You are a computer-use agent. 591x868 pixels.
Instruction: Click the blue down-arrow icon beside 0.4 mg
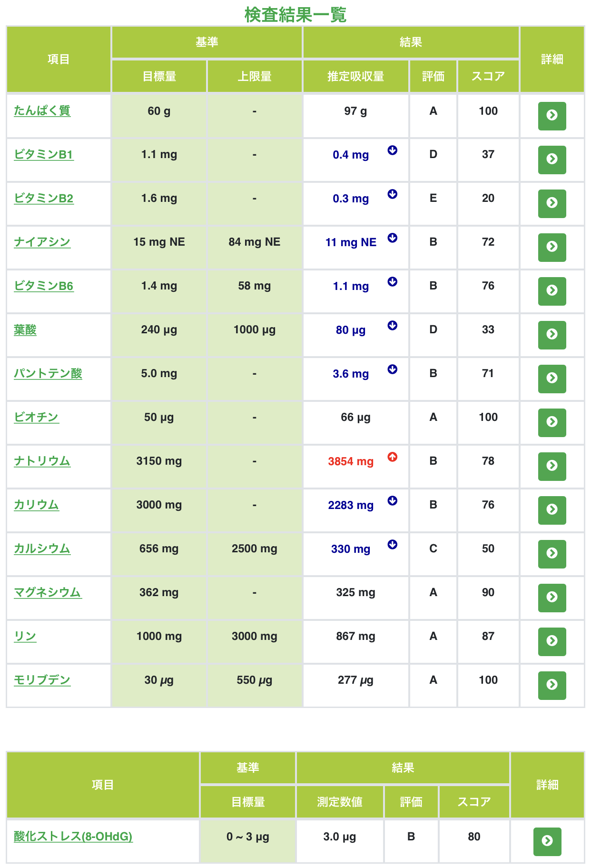click(x=392, y=150)
